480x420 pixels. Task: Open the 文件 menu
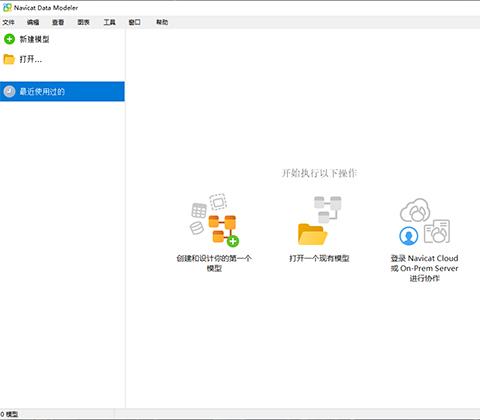point(8,22)
